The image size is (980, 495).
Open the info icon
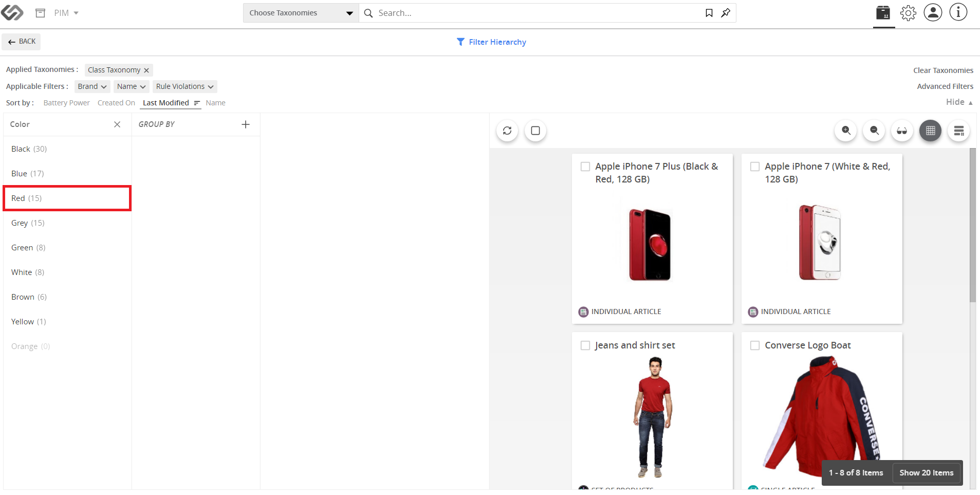(x=958, y=12)
